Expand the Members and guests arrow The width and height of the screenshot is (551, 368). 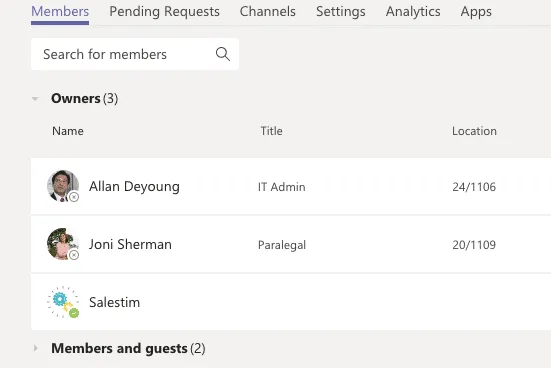(x=35, y=348)
